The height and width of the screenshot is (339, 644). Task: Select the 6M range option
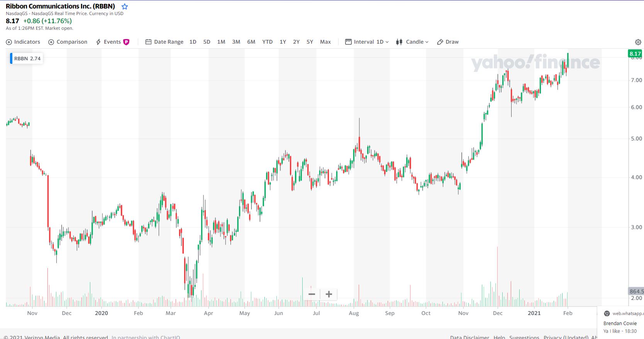click(251, 42)
